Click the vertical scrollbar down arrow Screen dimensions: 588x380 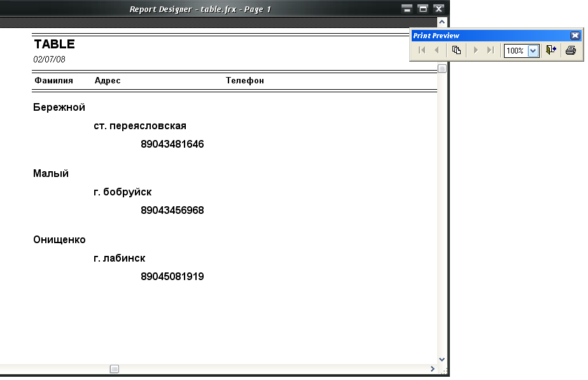442,360
